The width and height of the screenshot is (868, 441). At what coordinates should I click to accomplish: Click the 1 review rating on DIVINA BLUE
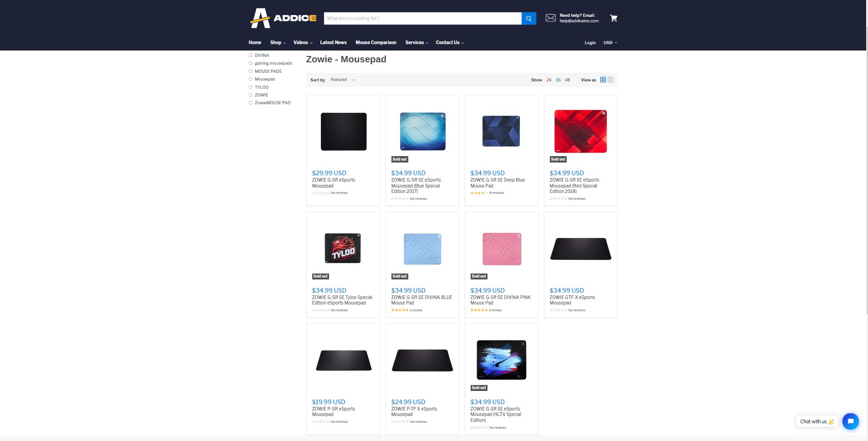pos(406,310)
